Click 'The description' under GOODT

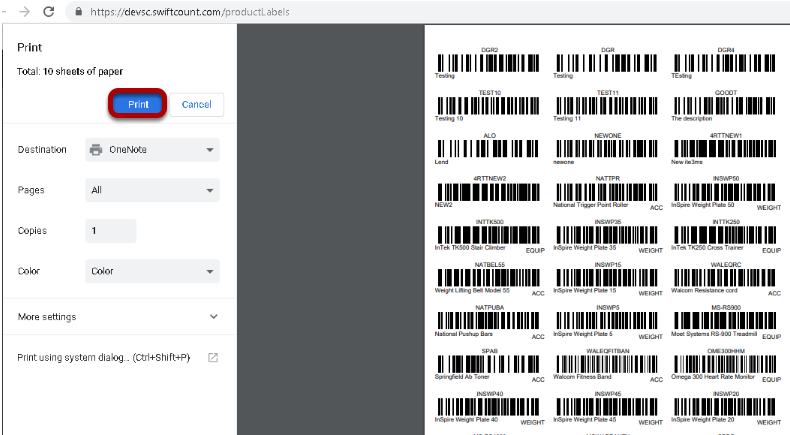click(691, 118)
